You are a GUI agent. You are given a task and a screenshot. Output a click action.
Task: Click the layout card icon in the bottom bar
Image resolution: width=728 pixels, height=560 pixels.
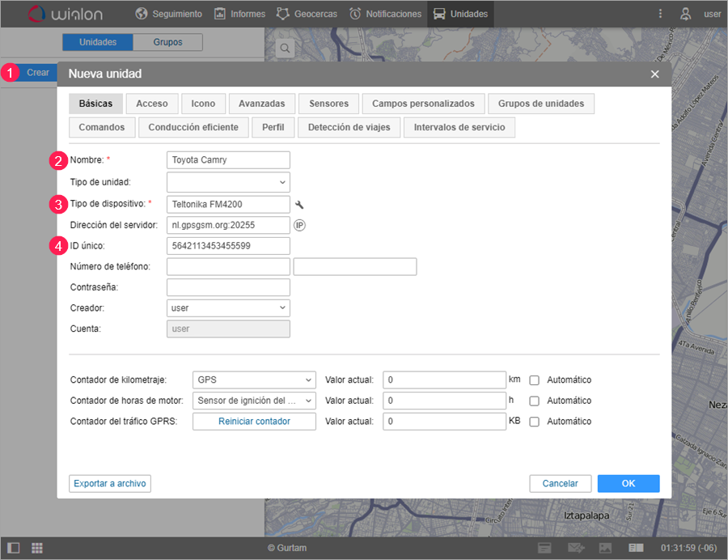(x=636, y=548)
